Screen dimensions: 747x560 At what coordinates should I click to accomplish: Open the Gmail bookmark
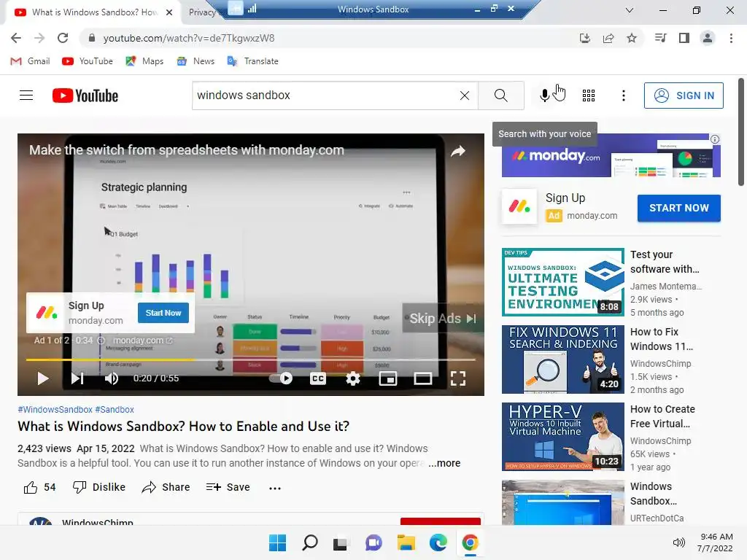tap(31, 61)
